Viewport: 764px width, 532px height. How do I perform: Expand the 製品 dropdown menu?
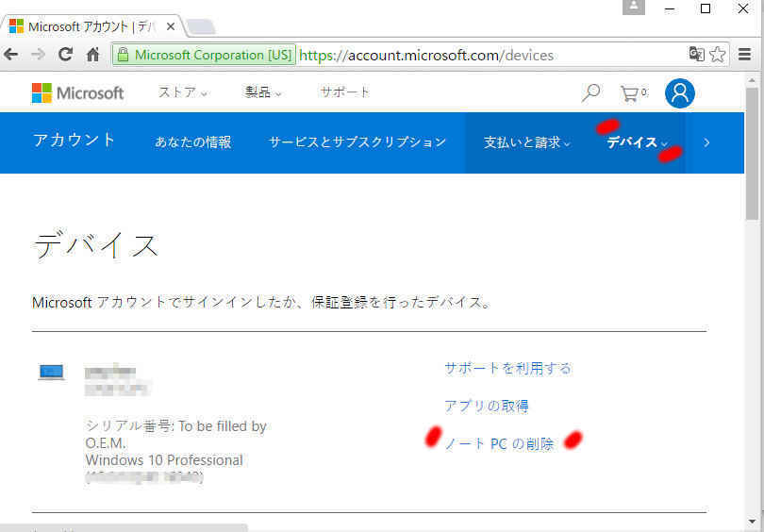point(263,92)
